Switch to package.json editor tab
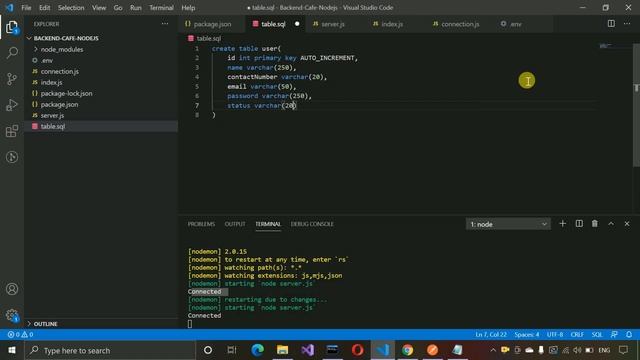Image resolution: width=640 pixels, height=360 pixels. click(211, 24)
